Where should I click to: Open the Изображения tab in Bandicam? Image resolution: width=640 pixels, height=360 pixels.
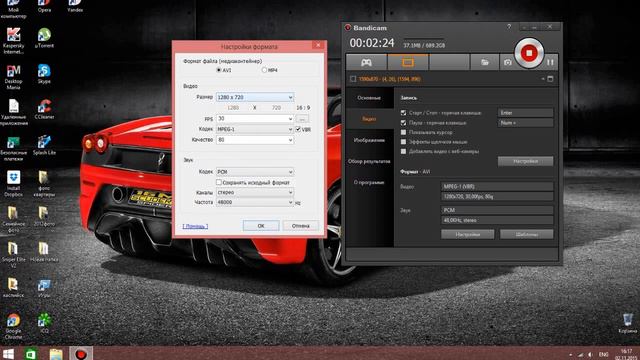point(369,140)
